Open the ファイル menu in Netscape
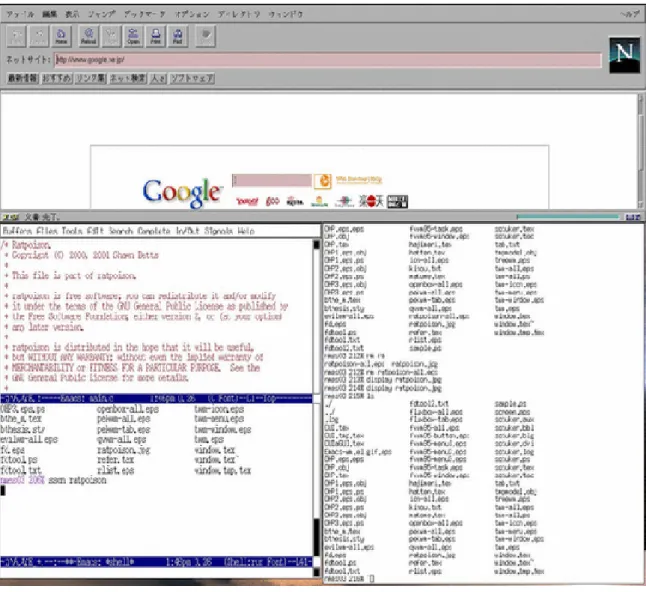The width and height of the screenshot is (646, 592). [20, 14]
